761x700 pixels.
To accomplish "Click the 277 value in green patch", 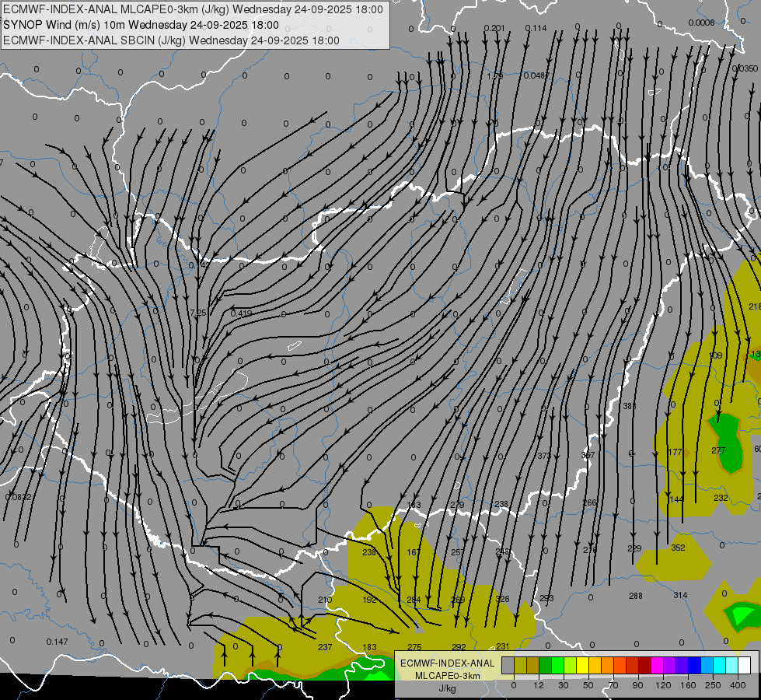I will click(718, 450).
